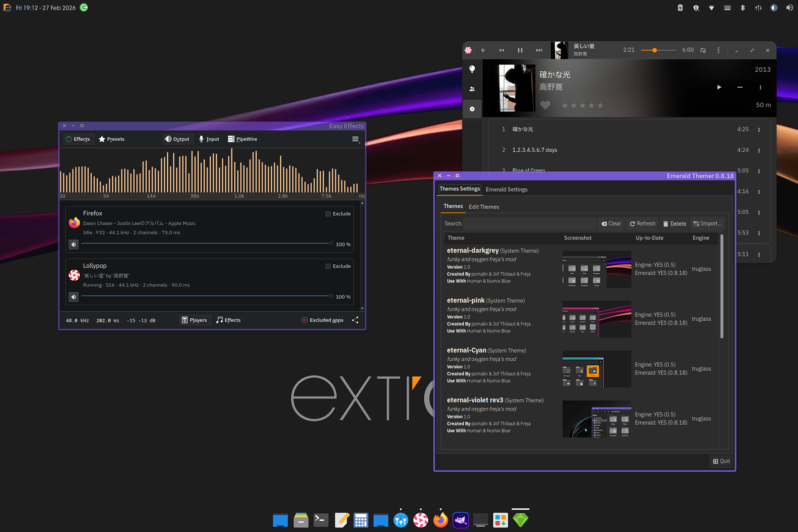Check the Exclude box for Firefox
This screenshot has width=798, height=532.
[328, 214]
